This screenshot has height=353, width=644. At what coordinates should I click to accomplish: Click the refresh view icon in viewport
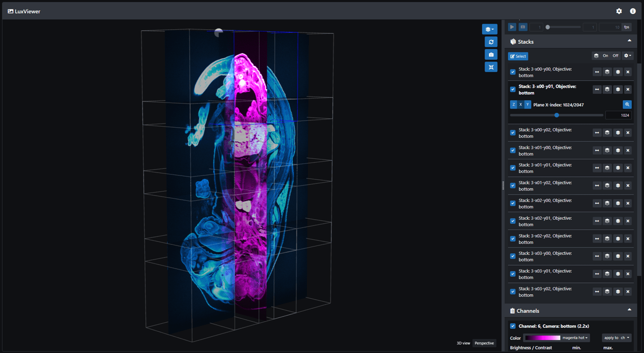[491, 42]
